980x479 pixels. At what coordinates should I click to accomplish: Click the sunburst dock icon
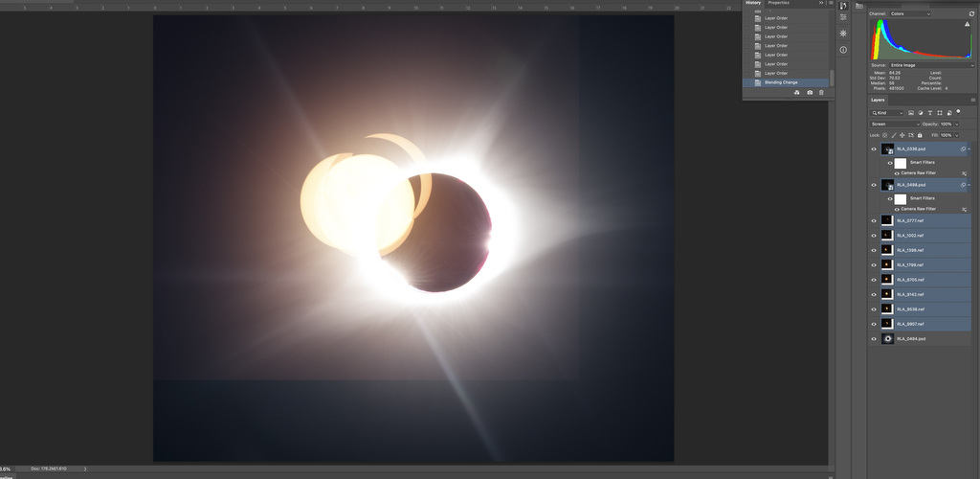tap(843, 34)
